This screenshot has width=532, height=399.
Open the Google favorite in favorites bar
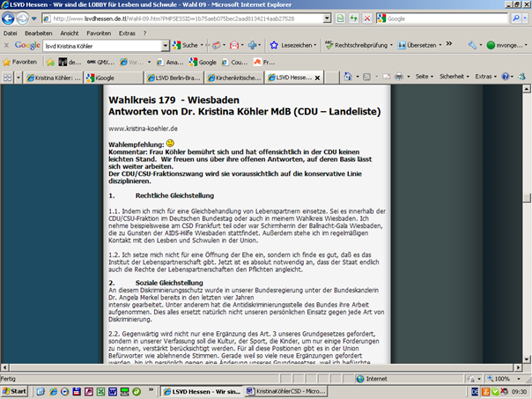203,62
